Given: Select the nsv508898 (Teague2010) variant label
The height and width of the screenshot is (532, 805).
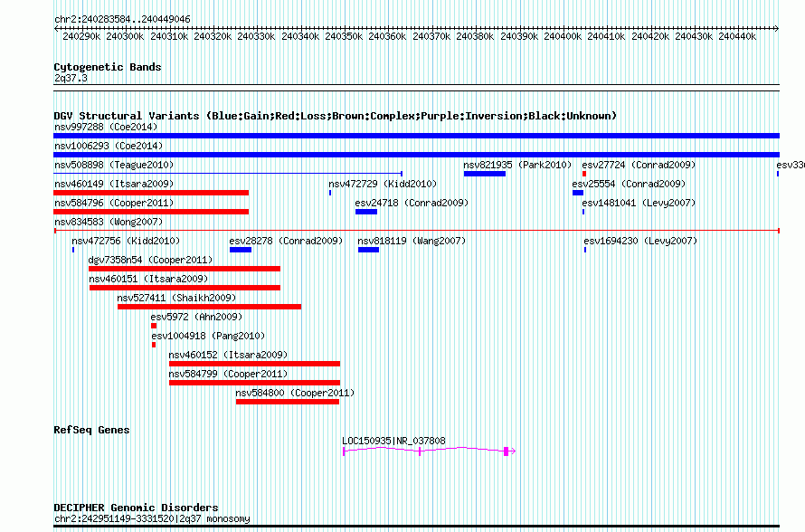Looking at the screenshot, I should 114,165.
